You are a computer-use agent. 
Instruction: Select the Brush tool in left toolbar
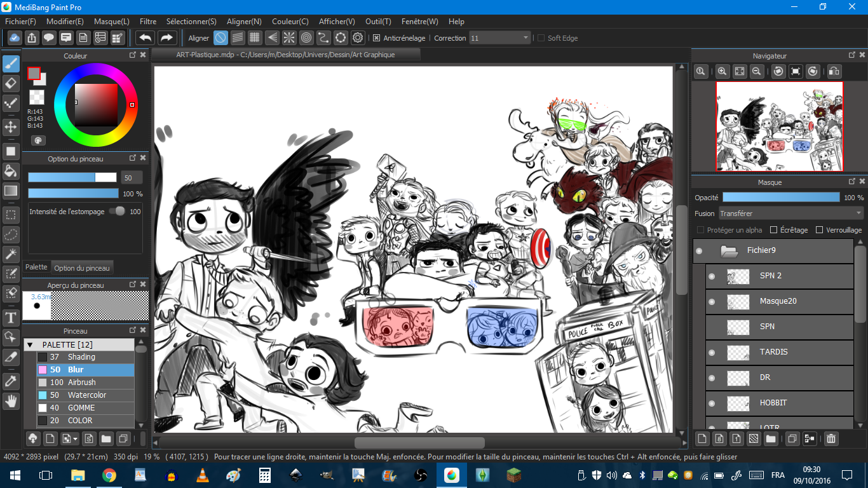coord(11,64)
